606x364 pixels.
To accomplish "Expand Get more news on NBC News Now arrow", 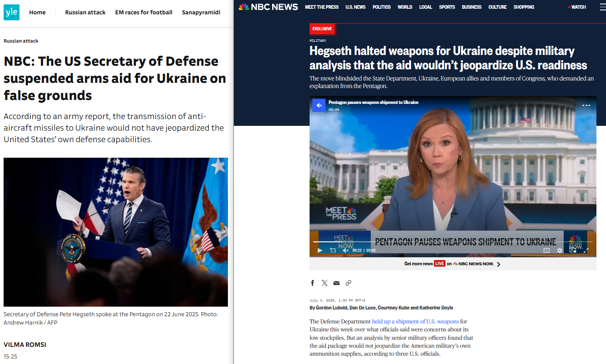I will [x=498, y=264].
